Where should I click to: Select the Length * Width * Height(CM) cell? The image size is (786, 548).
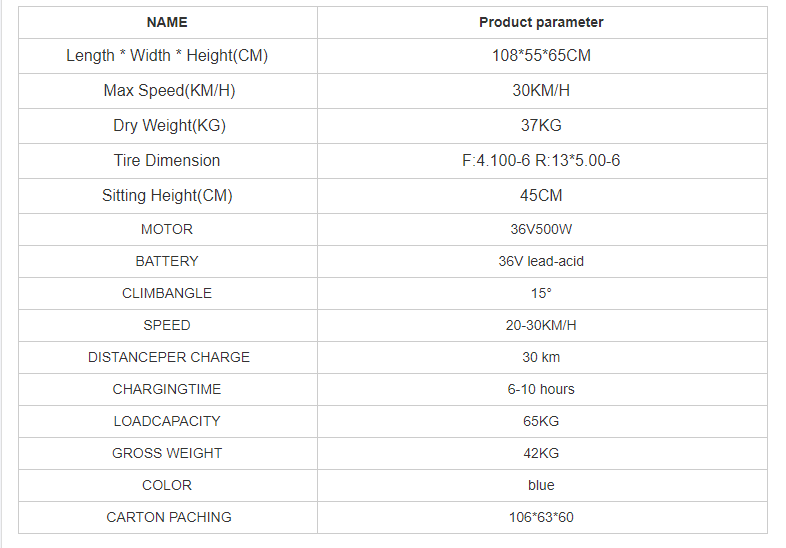tap(167, 56)
